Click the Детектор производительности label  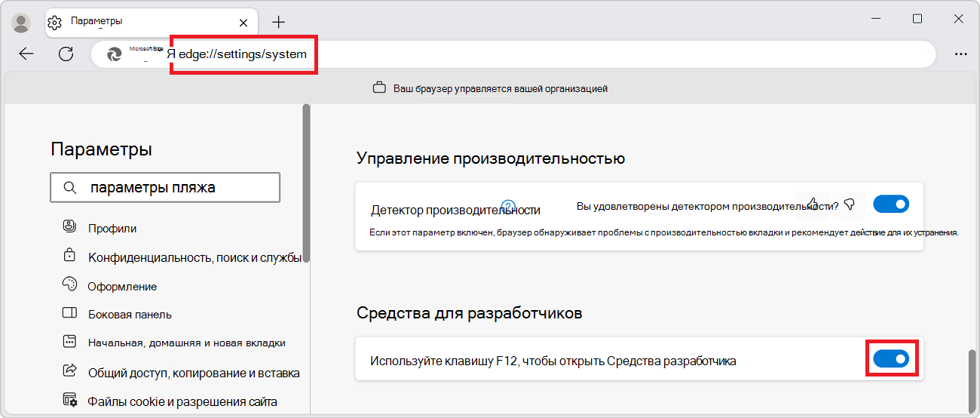pos(455,210)
